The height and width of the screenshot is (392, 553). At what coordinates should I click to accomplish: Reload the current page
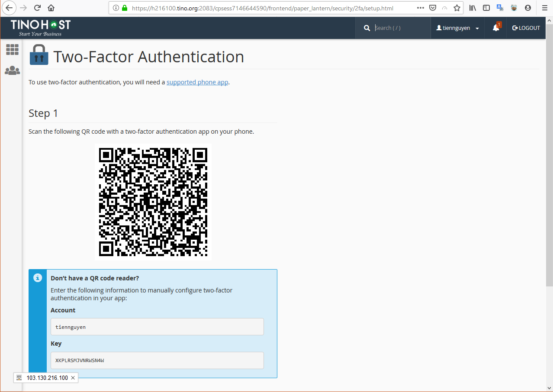[37, 8]
